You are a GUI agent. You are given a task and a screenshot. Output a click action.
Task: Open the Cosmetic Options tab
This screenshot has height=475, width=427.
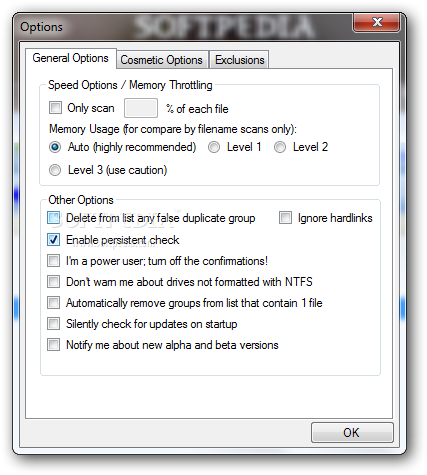(x=162, y=60)
